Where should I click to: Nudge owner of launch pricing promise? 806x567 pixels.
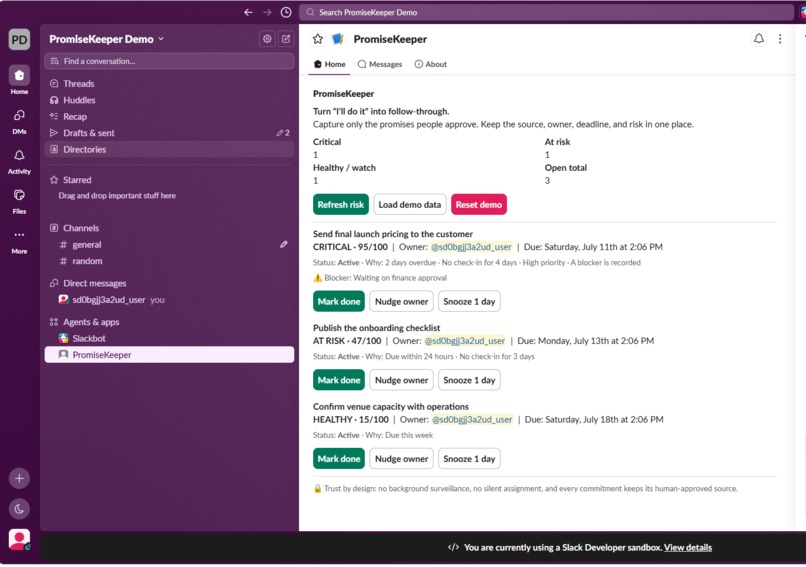tap(401, 302)
